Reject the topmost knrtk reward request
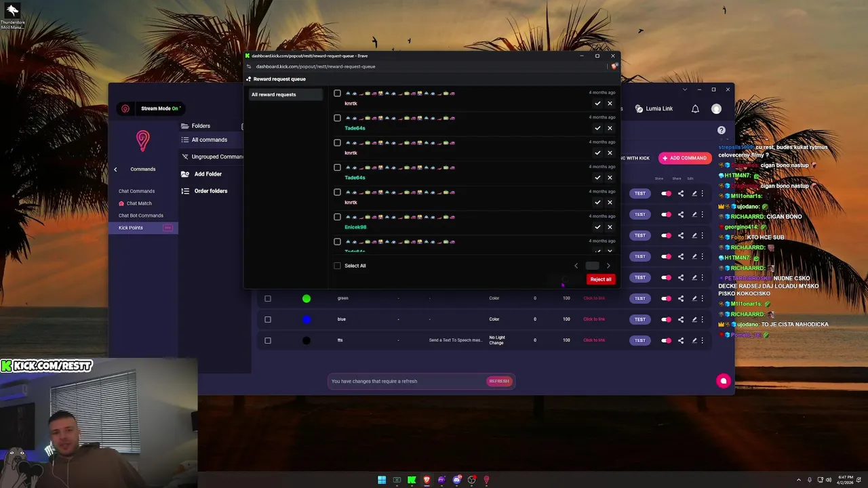This screenshot has height=488, width=868. pos(610,104)
